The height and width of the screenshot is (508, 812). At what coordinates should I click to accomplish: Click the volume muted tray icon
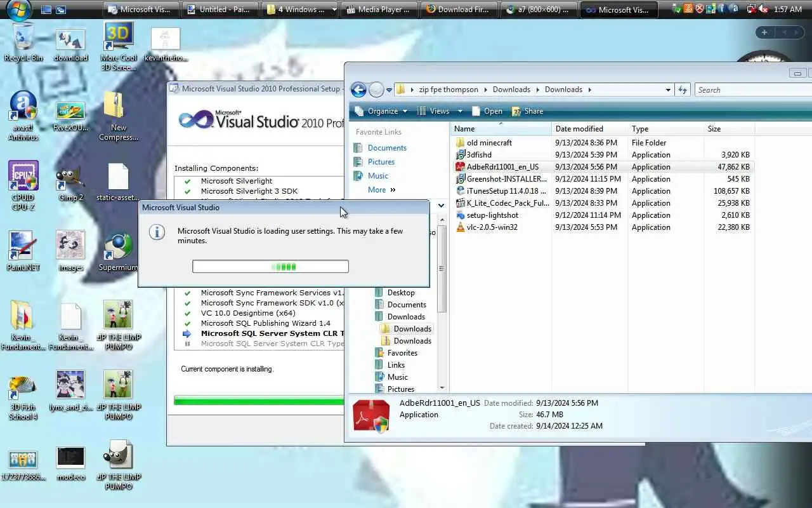click(763, 9)
